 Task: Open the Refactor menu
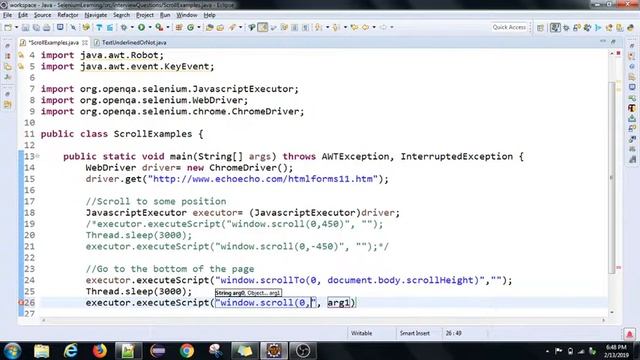click(x=68, y=15)
